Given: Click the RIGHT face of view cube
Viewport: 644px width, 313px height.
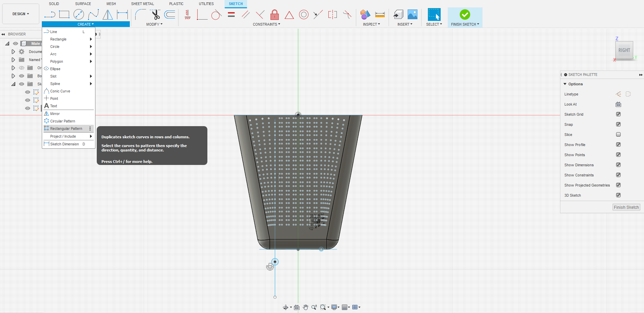Looking at the screenshot, I should click(624, 50).
